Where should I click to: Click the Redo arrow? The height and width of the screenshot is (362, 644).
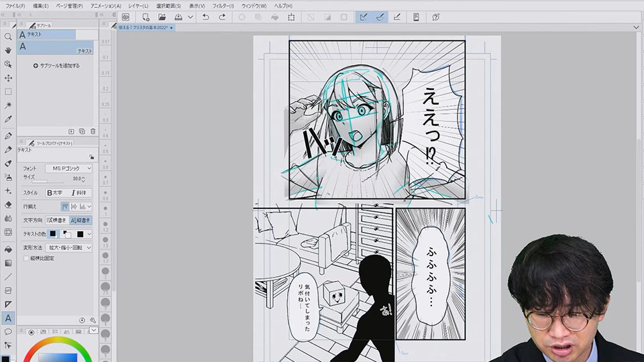(x=222, y=17)
